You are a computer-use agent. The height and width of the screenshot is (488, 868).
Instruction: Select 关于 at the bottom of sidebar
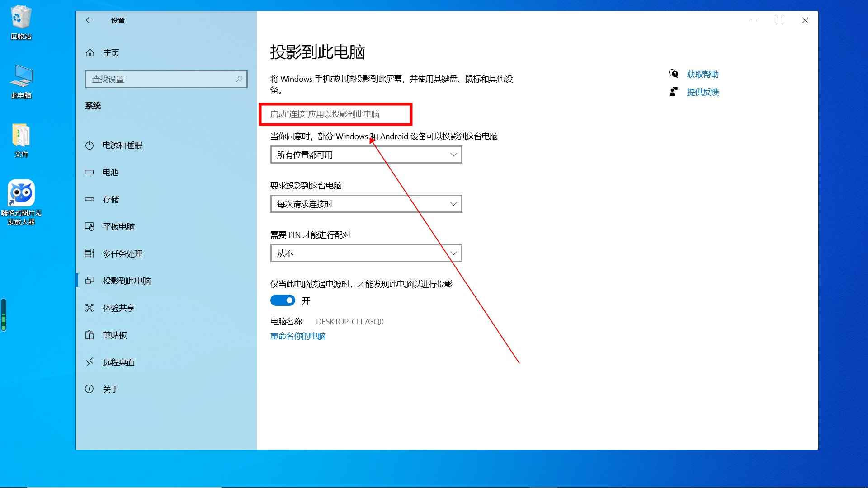[x=112, y=389]
